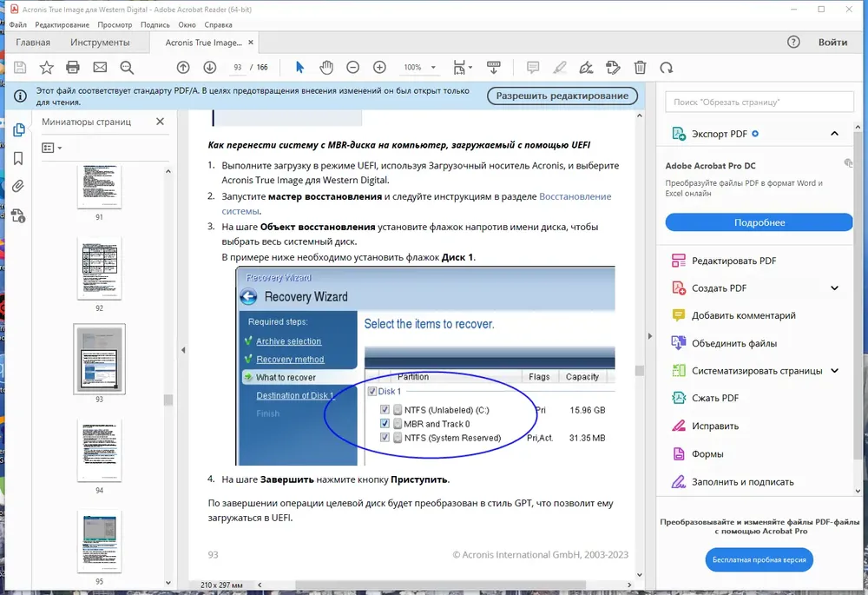The width and height of the screenshot is (868, 595).
Task: Select the hand pan tool
Action: [326, 68]
